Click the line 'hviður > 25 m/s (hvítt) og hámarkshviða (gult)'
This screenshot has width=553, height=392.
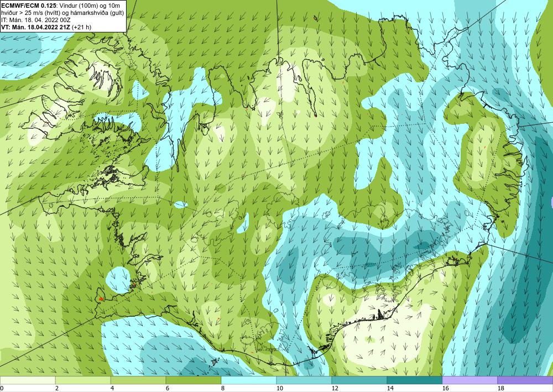pyautogui.click(x=62, y=13)
